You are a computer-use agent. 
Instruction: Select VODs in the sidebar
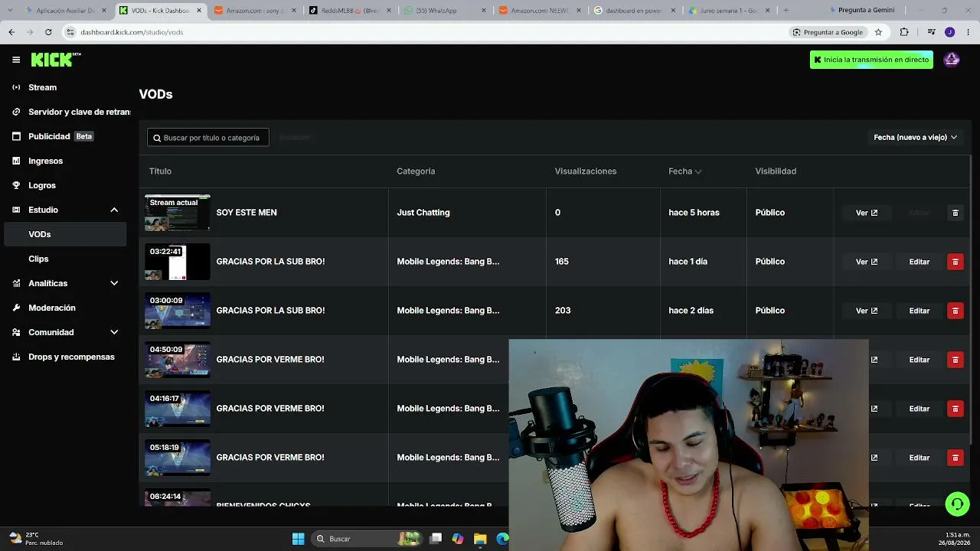[x=65, y=234]
